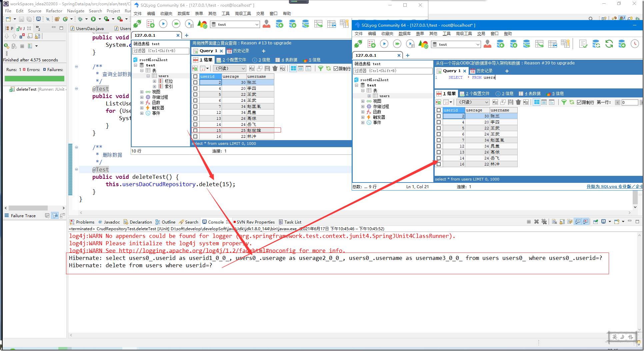644x351 pixels.
Task: Click the user manager icon in right SQLyog window
Action: 487,44
